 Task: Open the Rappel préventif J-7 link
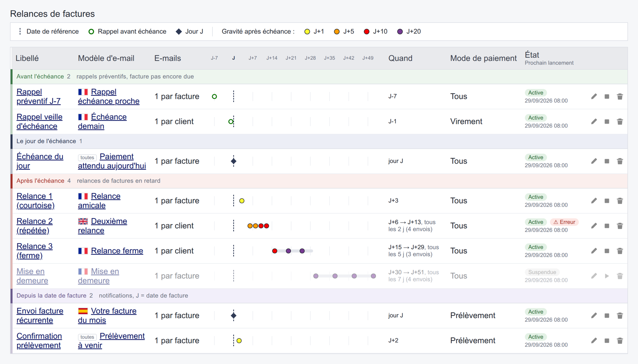click(38, 96)
